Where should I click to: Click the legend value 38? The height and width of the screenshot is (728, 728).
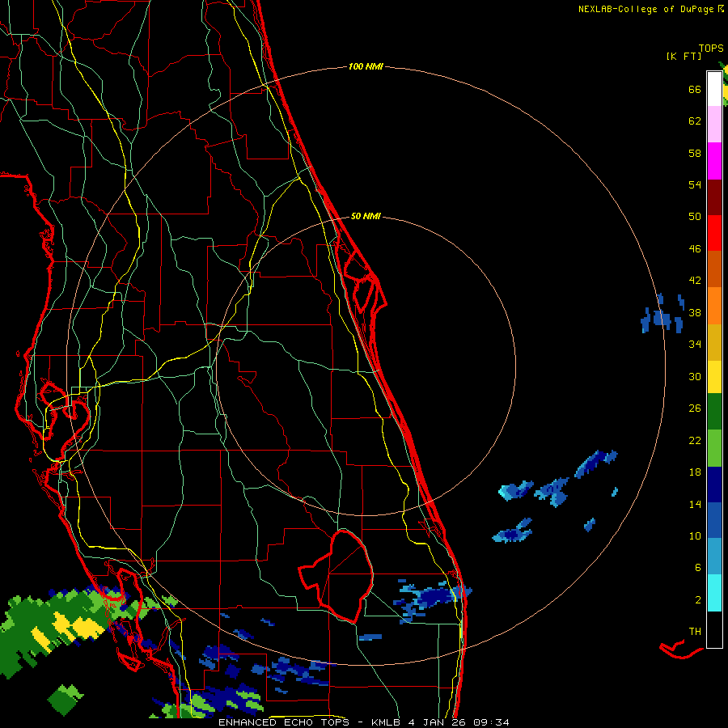(695, 312)
